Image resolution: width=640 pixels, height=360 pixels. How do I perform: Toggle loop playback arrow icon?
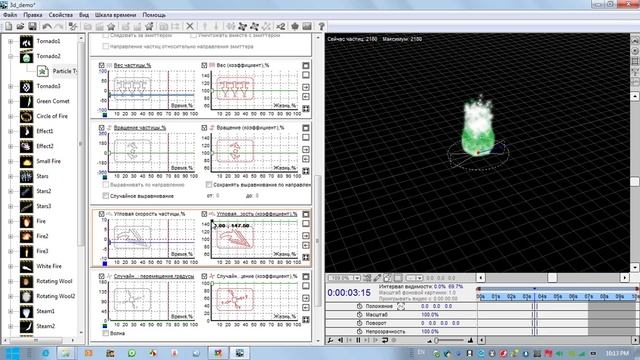click(385, 340)
